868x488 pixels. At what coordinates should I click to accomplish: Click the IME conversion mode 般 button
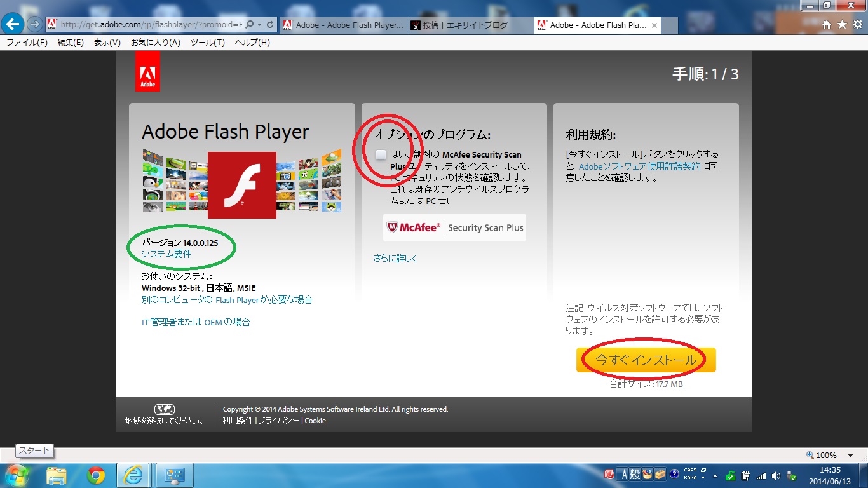(x=635, y=473)
